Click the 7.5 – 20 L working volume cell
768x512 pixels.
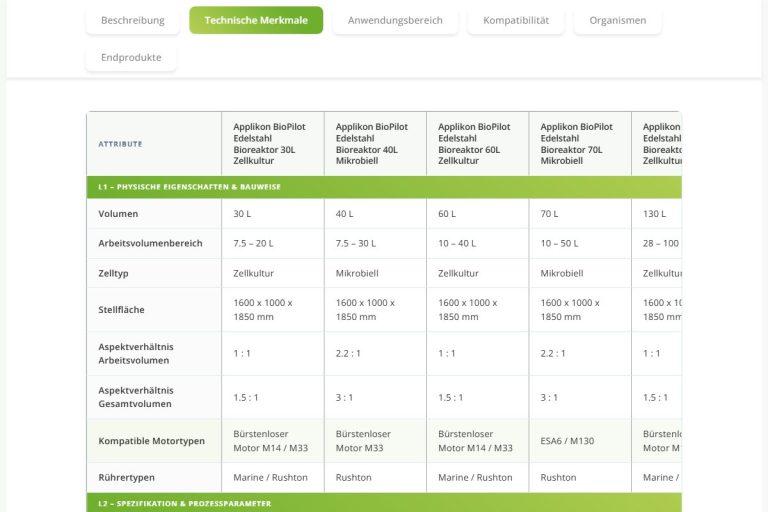[x=273, y=244]
